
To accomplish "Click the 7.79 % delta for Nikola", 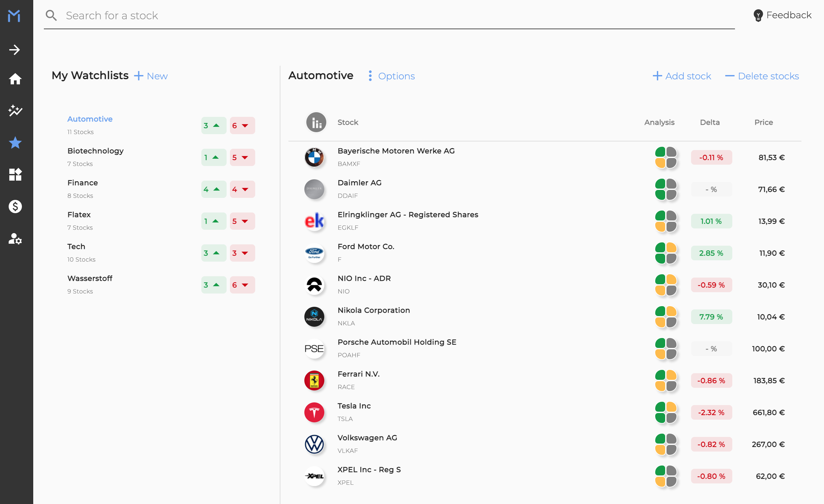I will coord(711,316).
